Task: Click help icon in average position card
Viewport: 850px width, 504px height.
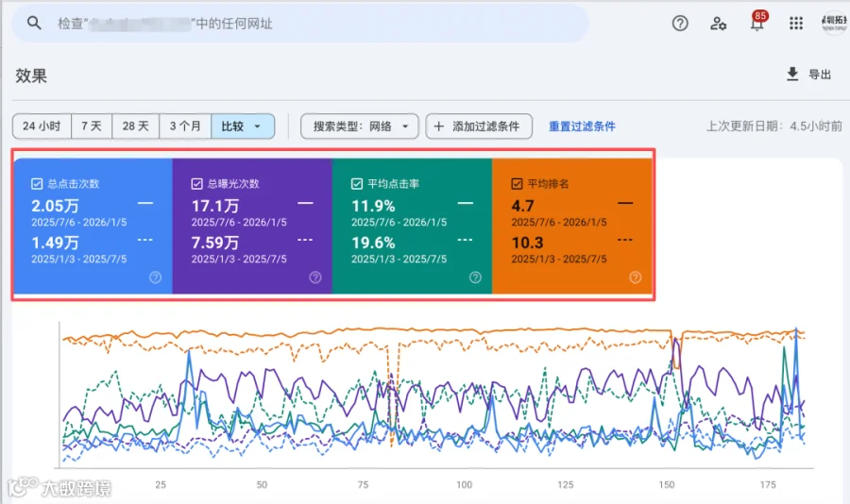Action: coord(636,277)
